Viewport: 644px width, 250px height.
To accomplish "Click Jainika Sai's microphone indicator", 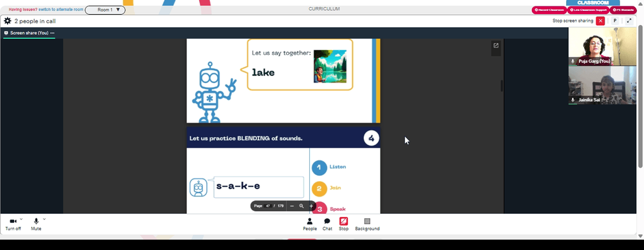I will point(573,100).
